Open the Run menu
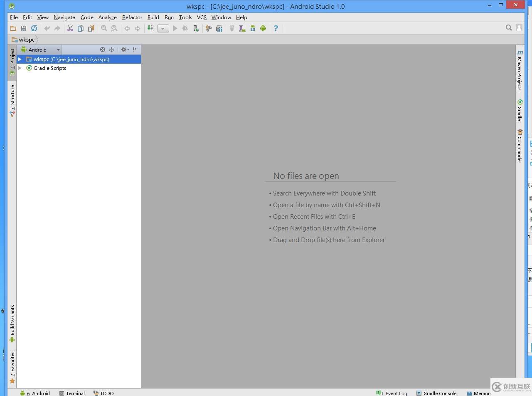 click(169, 17)
